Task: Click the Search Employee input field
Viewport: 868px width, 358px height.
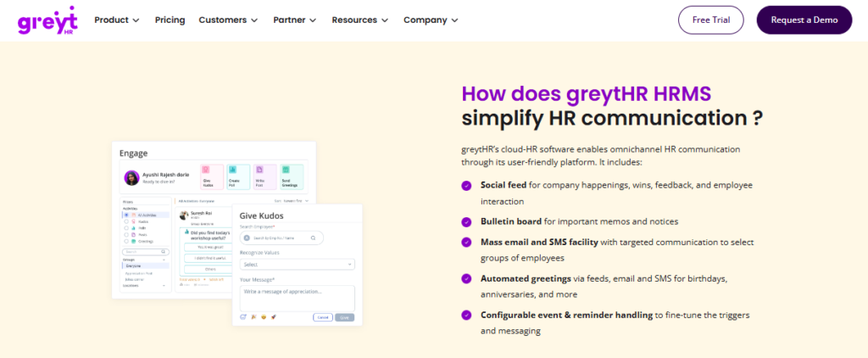Action: pyautogui.click(x=281, y=238)
